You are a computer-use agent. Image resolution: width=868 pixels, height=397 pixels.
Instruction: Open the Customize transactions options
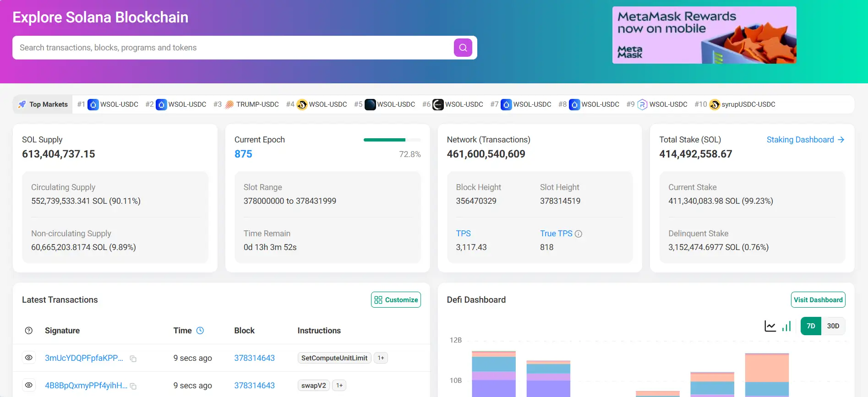(x=396, y=300)
